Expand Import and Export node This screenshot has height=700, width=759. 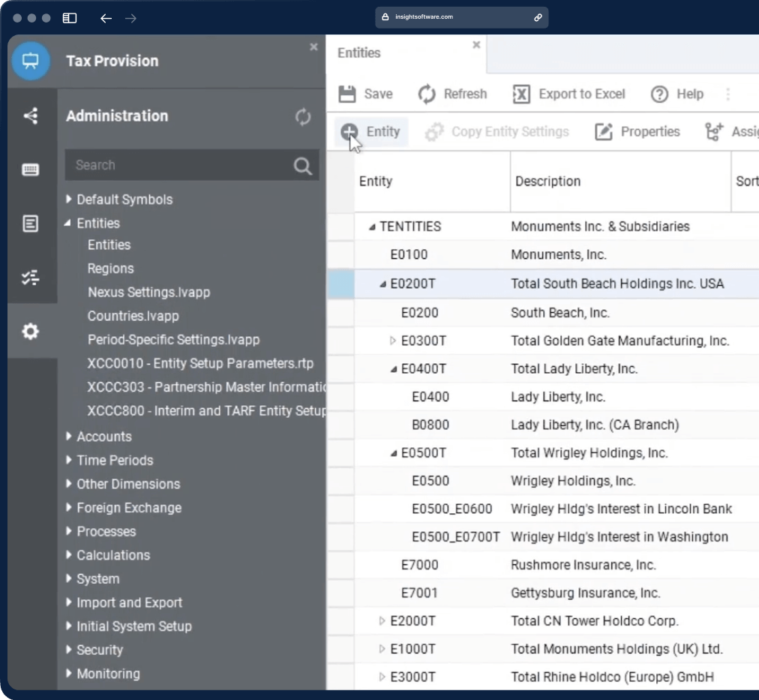click(x=69, y=602)
